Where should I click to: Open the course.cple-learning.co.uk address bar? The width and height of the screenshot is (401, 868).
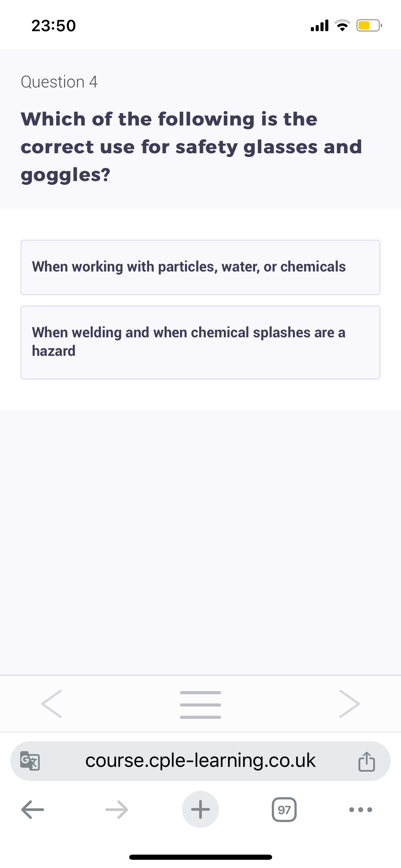(200, 761)
